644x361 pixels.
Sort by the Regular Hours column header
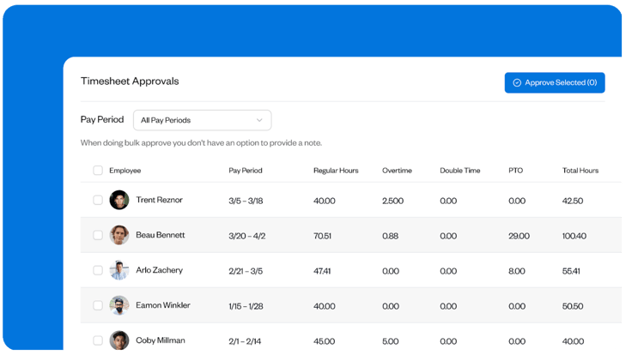click(336, 171)
